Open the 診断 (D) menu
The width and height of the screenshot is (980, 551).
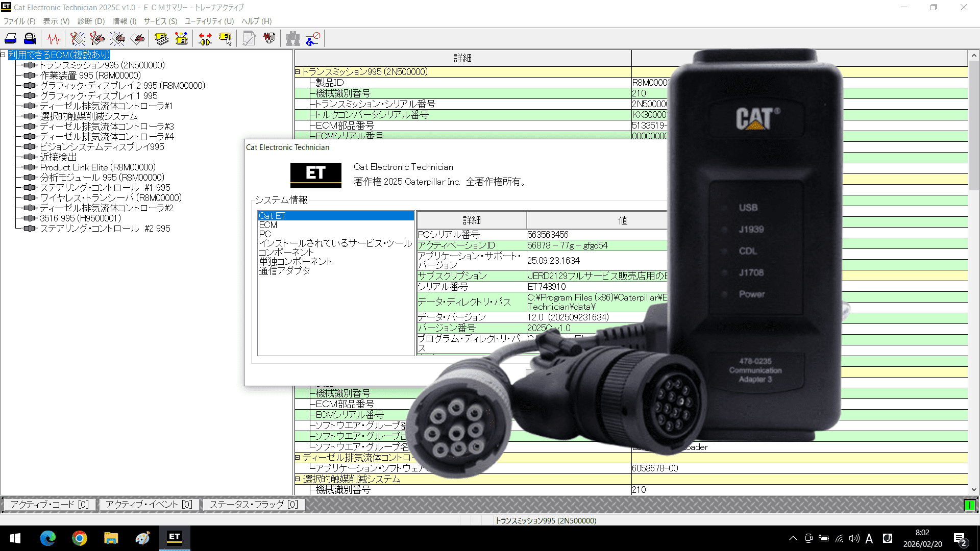(x=91, y=21)
